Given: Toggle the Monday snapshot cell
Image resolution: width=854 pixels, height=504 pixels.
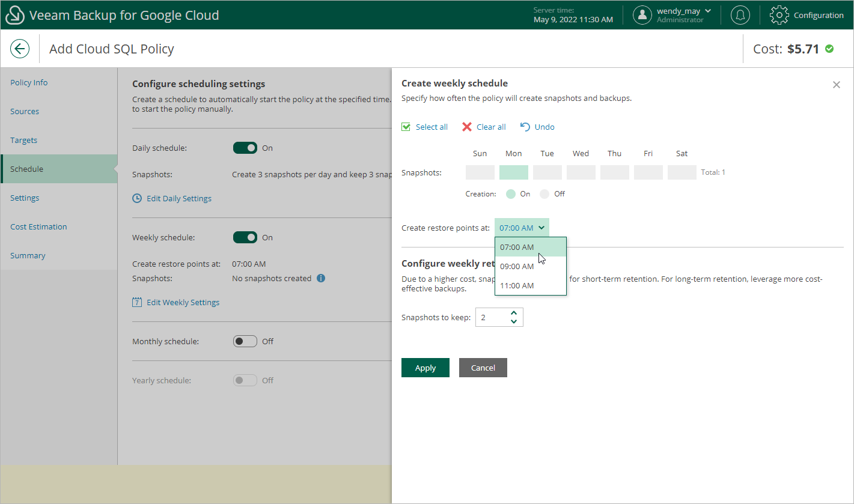Looking at the screenshot, I should [x=514, y=172].
